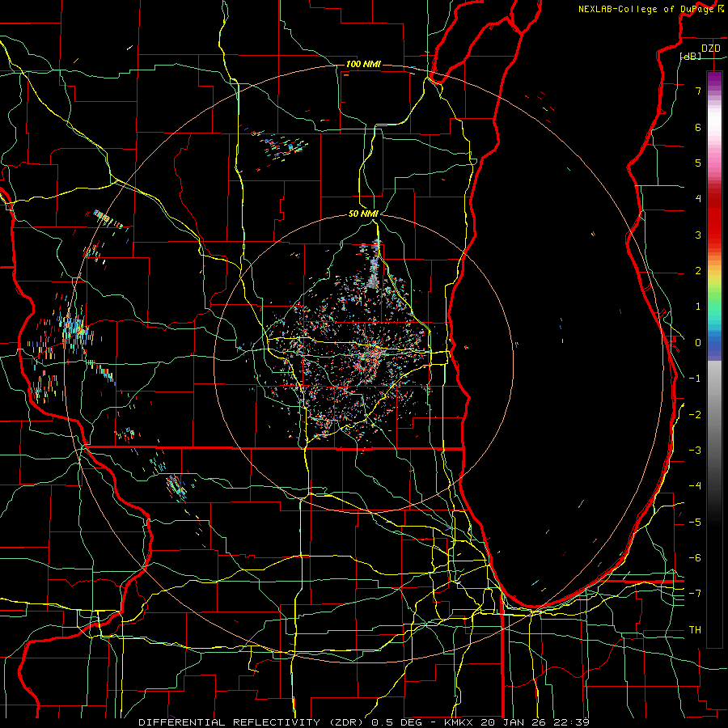Screen dimensions: 728x728
Task: Click the -4 value on color scale
Action: coord(695,486)
